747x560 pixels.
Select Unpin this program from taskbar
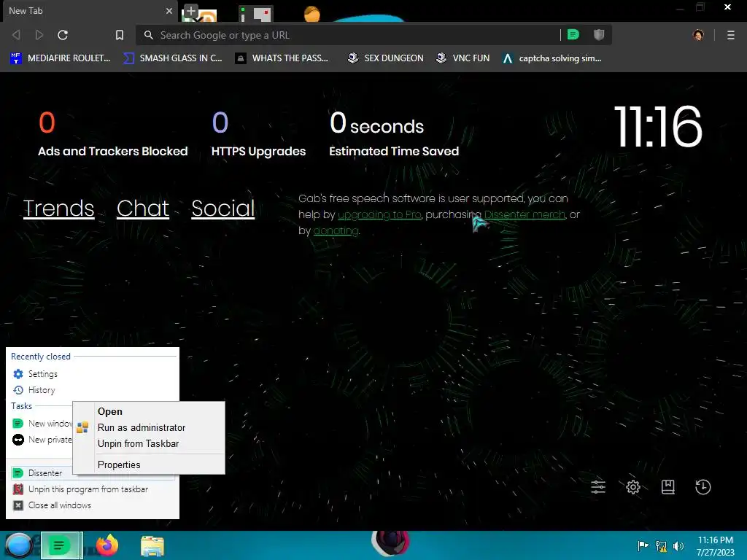point(93,489)
